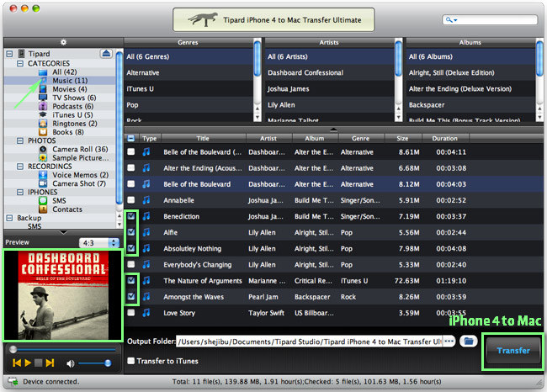Collapse the browser panel with up triangle
Image resolution: width=547 pixels, height=392 pixels.
point(333,130)
